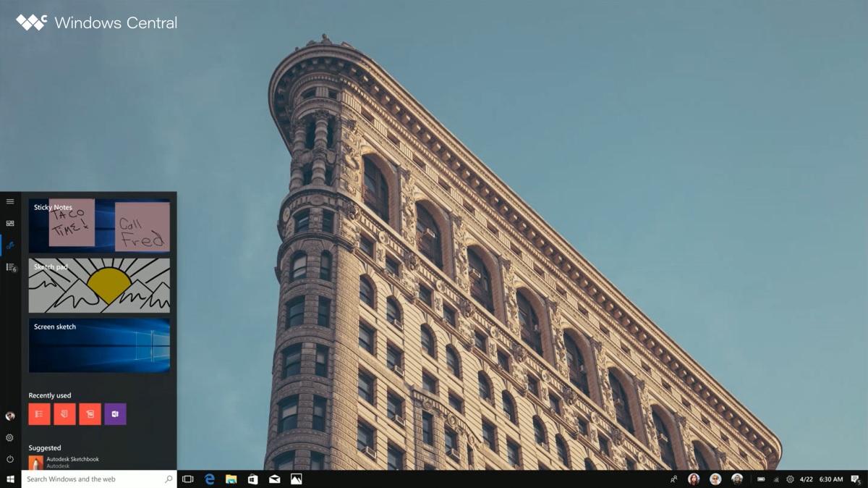The width and height of the screenshot is (868, 488).
Task: Open File Explorer from the taskbar
Action: [231, 479]
